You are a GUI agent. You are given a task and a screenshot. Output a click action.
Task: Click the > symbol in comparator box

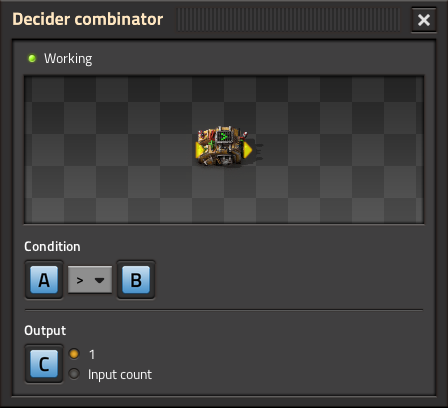(80, 280)
